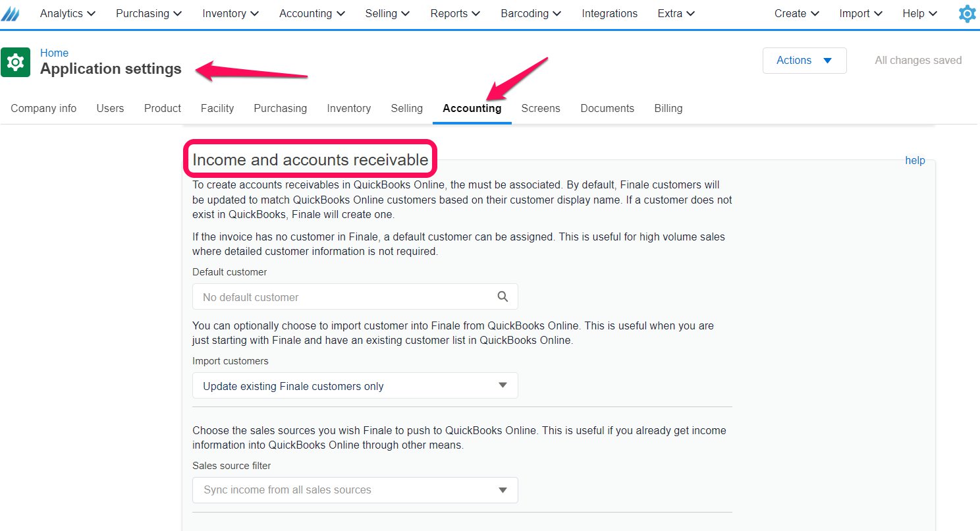Switch to the Purchasing settings tab
Image resolution: width=980 pixels, height=531 pixels.
(281, 108)
